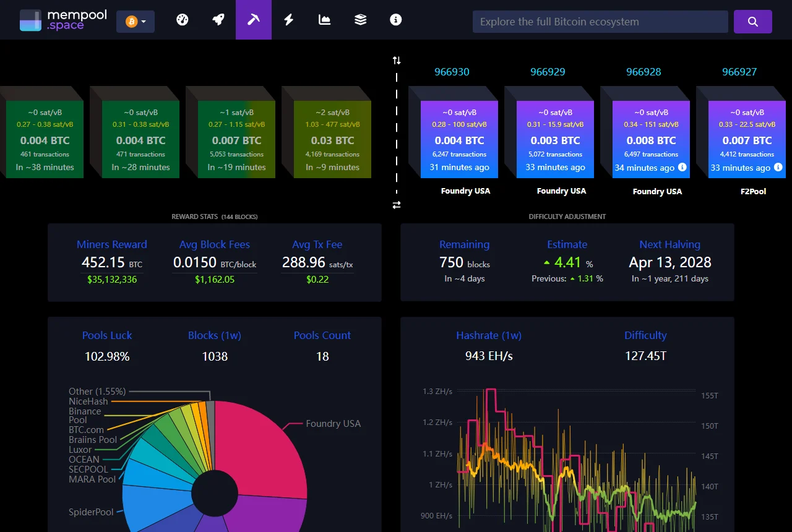Open Foundry USA pool under block 966929
Viewport: 792px width, 532px height.
point(561,191)
